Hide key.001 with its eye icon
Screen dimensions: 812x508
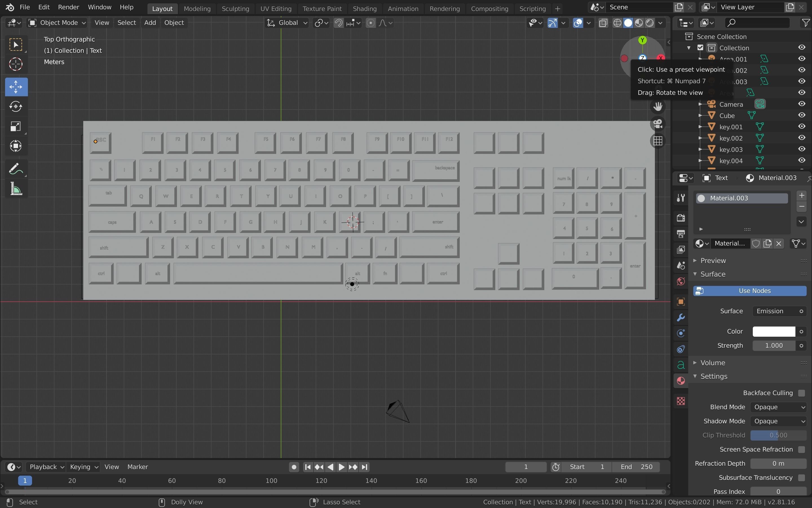point(802,127)
